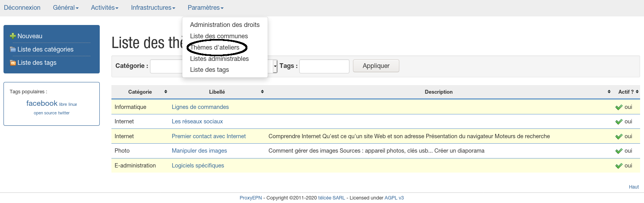Click green checkmark in Les réseaux sociaux row
Image resolution: width=644 pixels, height=203 pixels.
click(619, 122)
